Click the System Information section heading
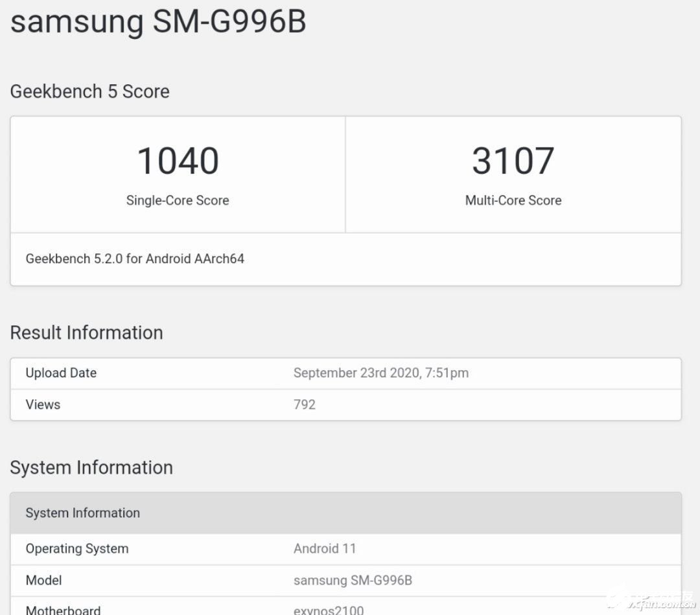 [91, 467]
